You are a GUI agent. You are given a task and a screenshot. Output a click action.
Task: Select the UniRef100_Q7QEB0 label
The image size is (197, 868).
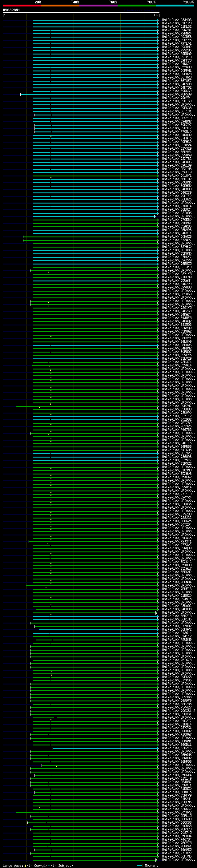click(177, 220)
